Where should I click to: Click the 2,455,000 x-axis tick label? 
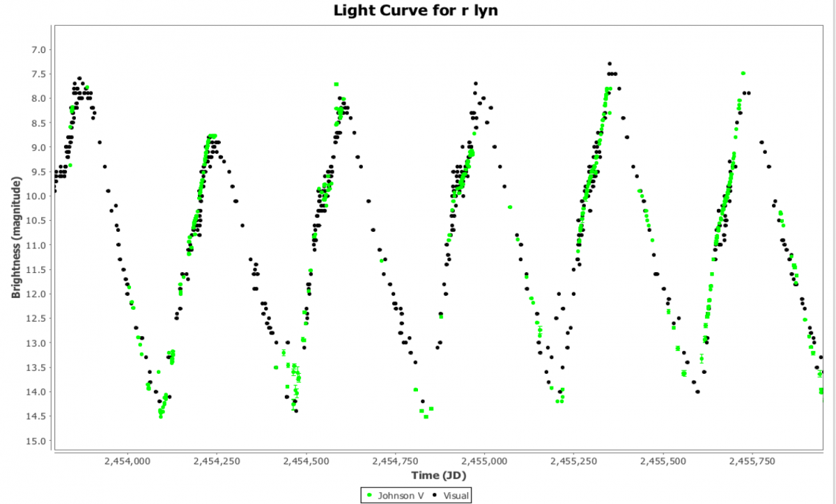(485, 462)
